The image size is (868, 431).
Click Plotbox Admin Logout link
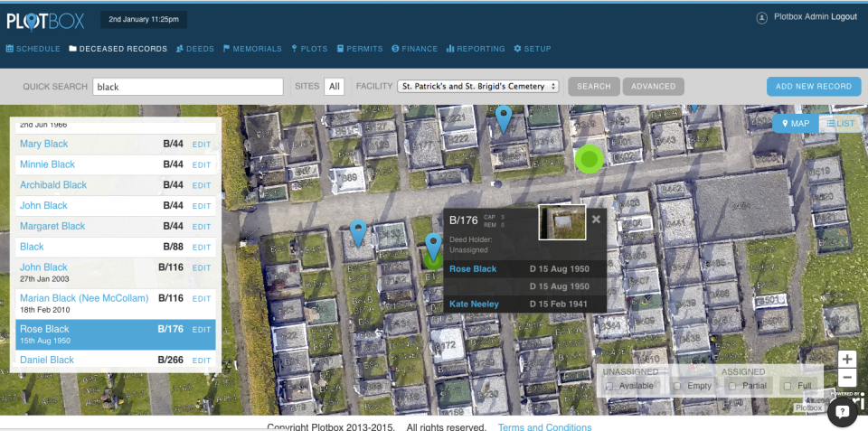(x=816, y=17)
